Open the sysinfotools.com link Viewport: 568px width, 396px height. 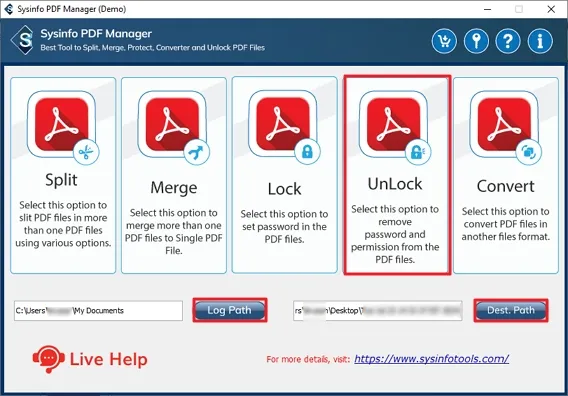(431, 359)
